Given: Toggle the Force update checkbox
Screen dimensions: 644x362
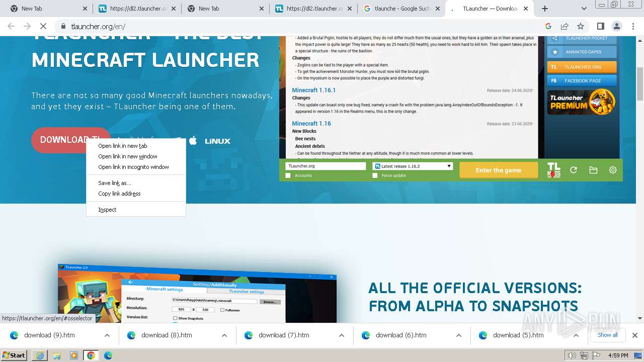Looking at the screenshot, I should [375, 175].
